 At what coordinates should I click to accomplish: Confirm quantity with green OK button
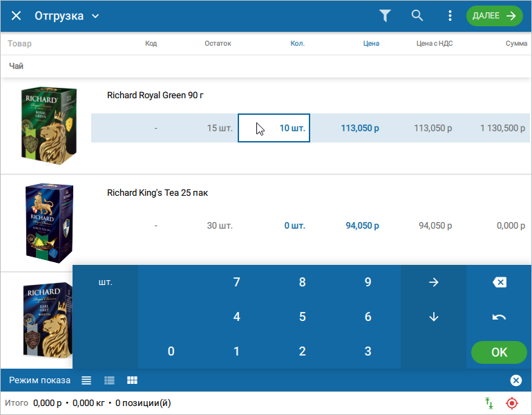tap(499, 352)
